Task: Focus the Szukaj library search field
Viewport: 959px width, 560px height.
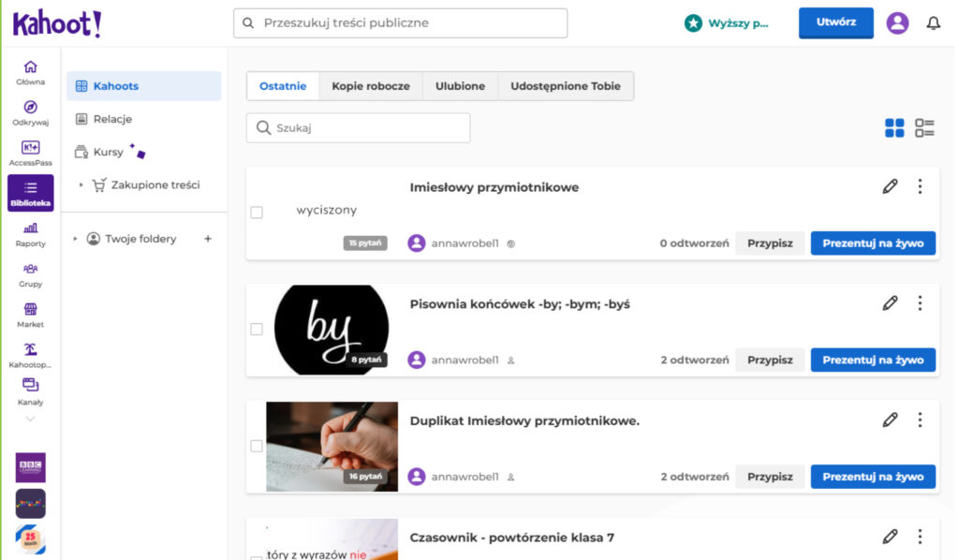Action: coord(358,127)
